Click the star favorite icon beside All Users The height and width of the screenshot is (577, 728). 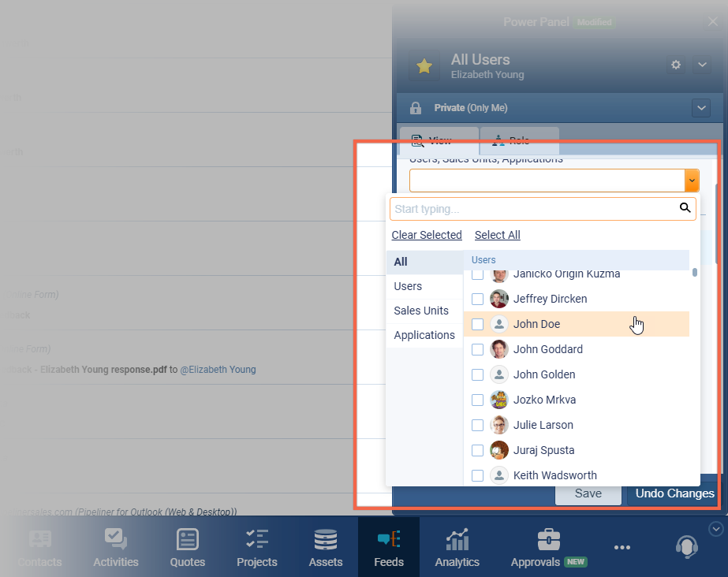pyautogui.click(x=424, y=66)
